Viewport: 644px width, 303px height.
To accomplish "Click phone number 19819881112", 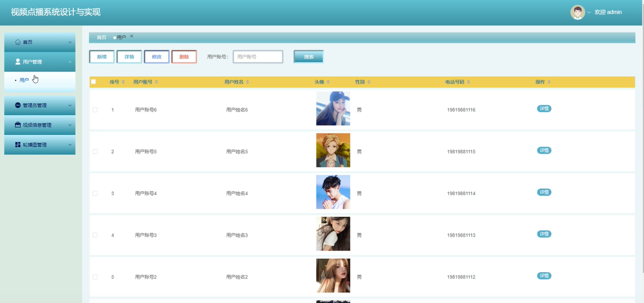I will tap(461, 277).
